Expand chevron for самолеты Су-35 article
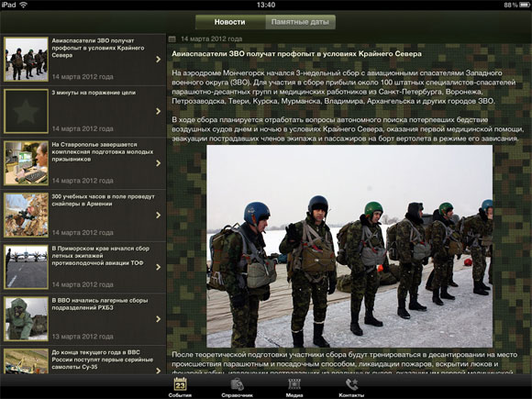This screenshot has height=399, width=532. tap(158, 371)
